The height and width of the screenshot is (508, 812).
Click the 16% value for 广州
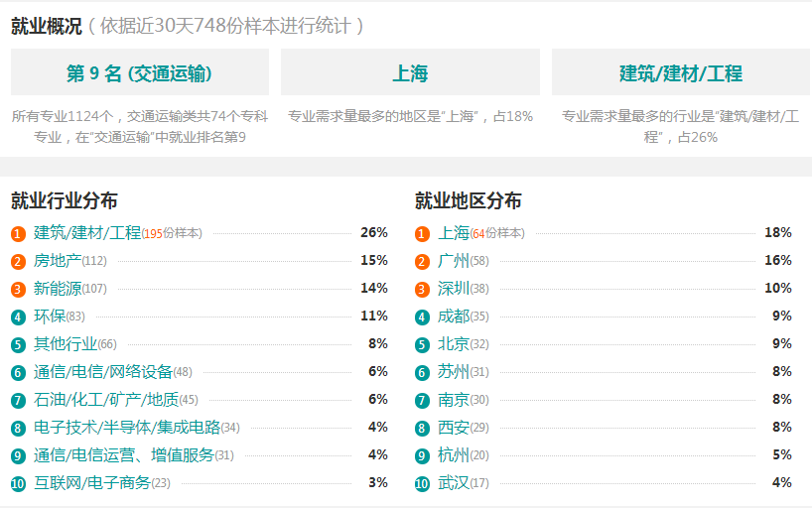coord(778,261)
